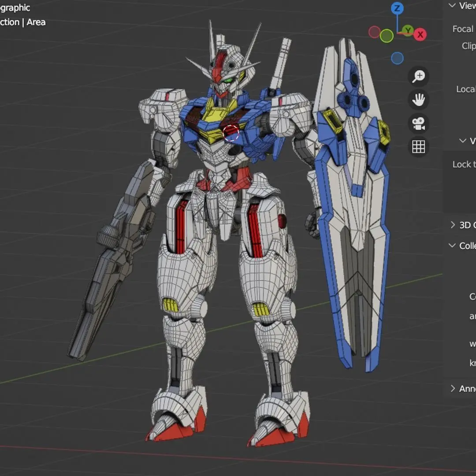Click the pan view hand icon
Screen dimensions: 476x476
[418, 100]
